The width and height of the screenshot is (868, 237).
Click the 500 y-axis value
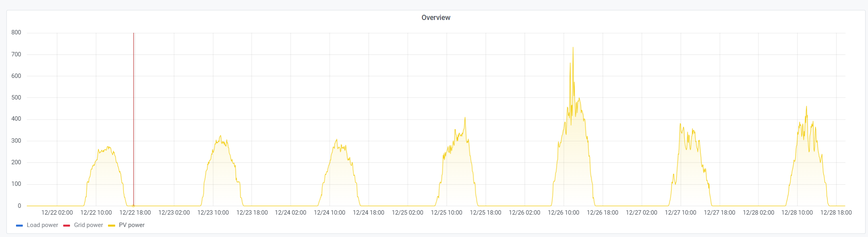(x=16, y=98)
